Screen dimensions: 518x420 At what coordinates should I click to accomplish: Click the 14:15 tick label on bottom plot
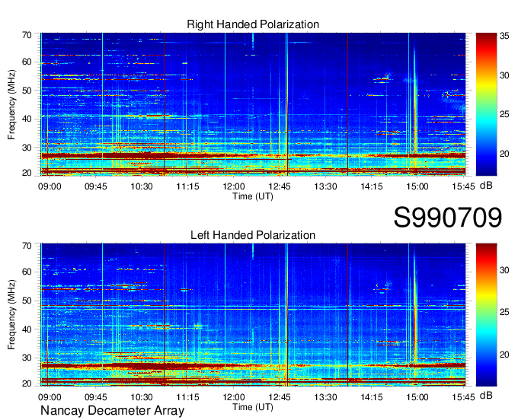[371, 397]
